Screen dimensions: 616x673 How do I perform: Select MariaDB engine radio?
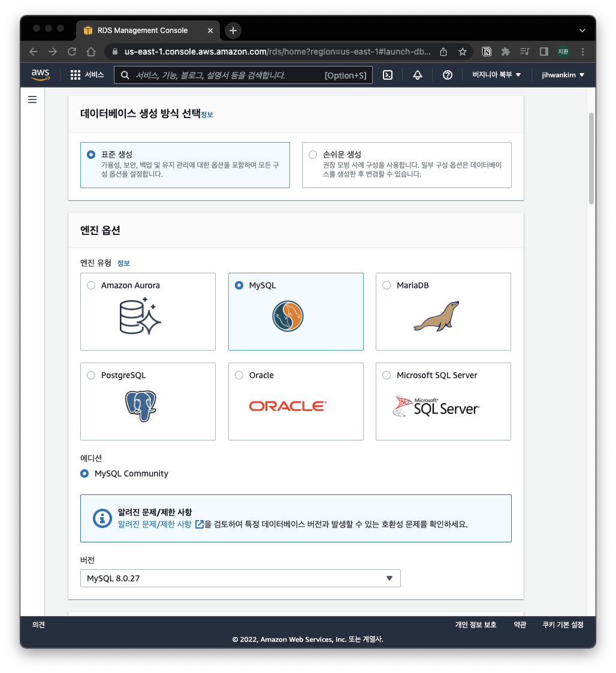(x=386, y=285)
